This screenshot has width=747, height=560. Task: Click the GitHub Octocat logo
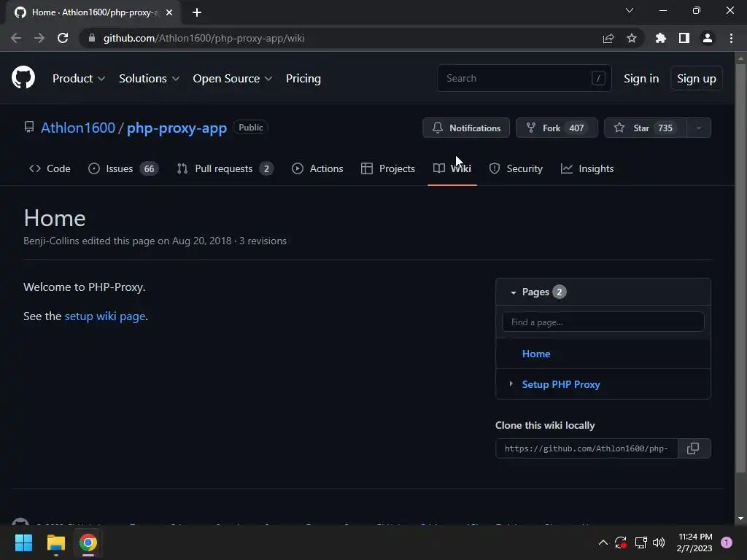tap(23, 77)
